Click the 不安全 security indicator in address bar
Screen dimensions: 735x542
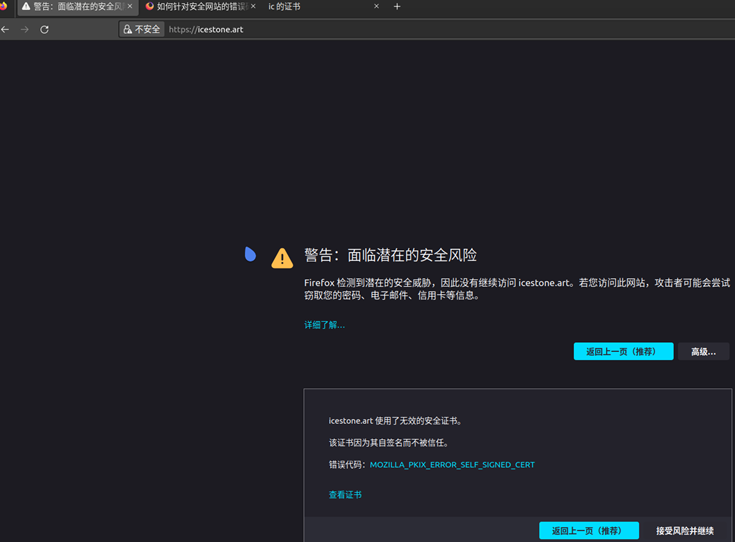(141, 30)
